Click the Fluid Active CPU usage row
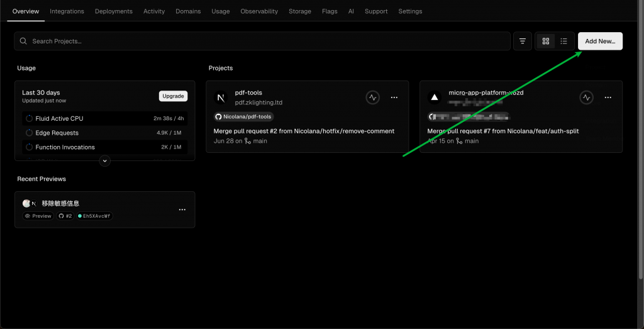Screen dimensions: 644x329 [104, 118]
